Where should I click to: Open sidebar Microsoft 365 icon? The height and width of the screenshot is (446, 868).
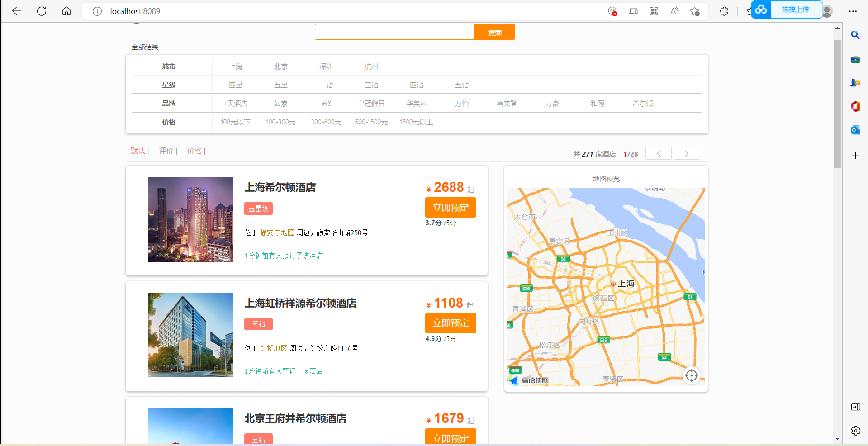pos(855,107)
